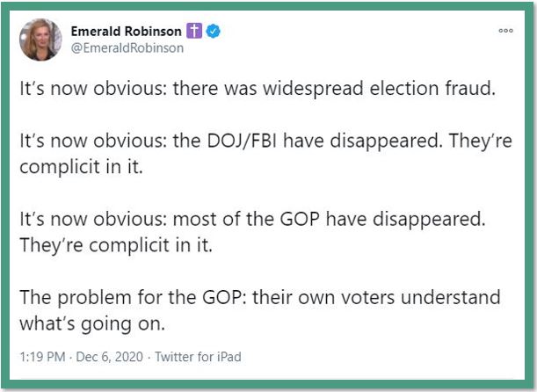
Task: Click the line 'They're complicit in it.'
Action: [116, 245]
